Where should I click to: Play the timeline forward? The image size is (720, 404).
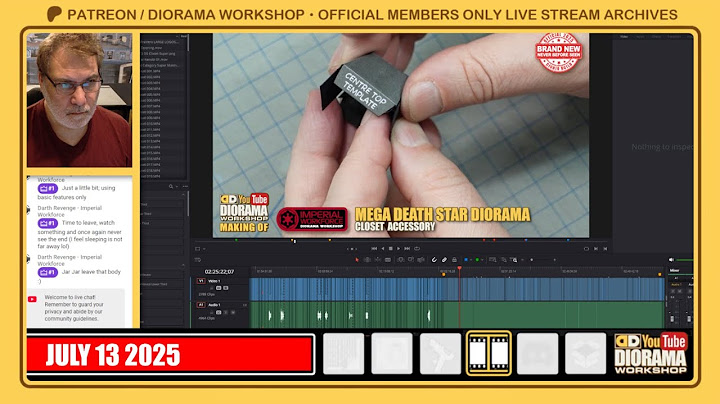[399, 248]
